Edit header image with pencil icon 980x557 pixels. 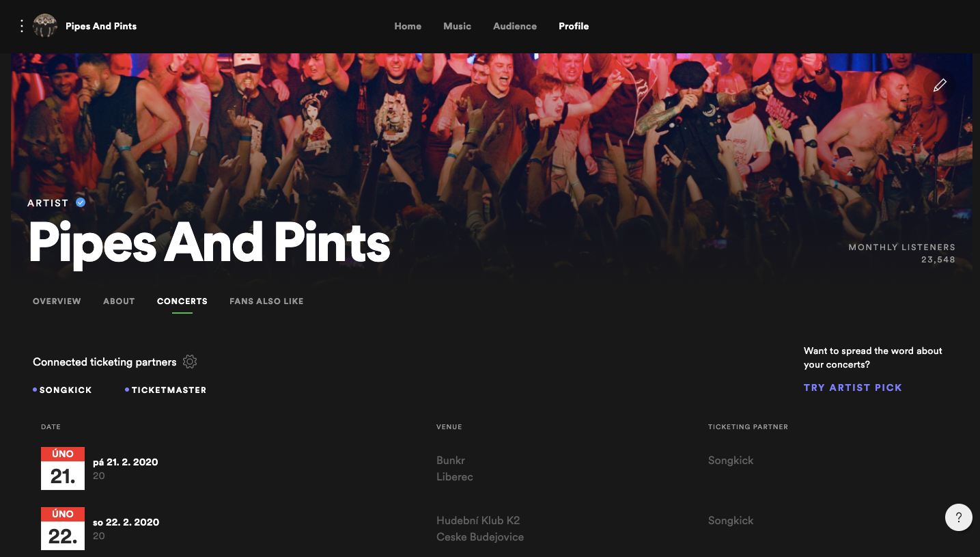click(x=940, y=85)
